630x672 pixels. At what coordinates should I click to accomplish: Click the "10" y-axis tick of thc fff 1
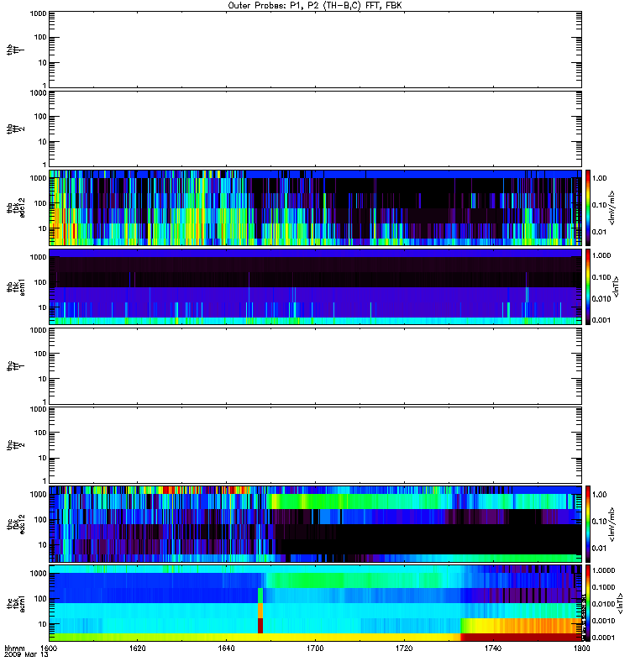click(x=43, y=379)
